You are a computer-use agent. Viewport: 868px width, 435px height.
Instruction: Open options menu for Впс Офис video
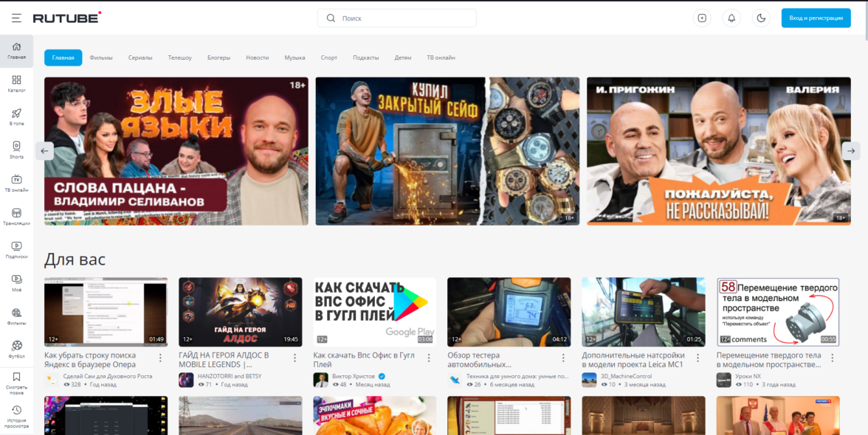[429, 358]
